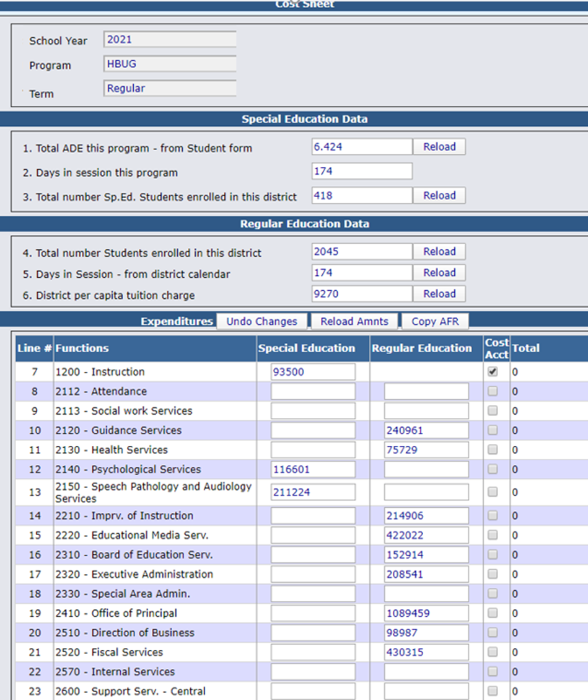
Task: Uncheck Cost Acct for 1200 Instruction
Action: point(493,371)
